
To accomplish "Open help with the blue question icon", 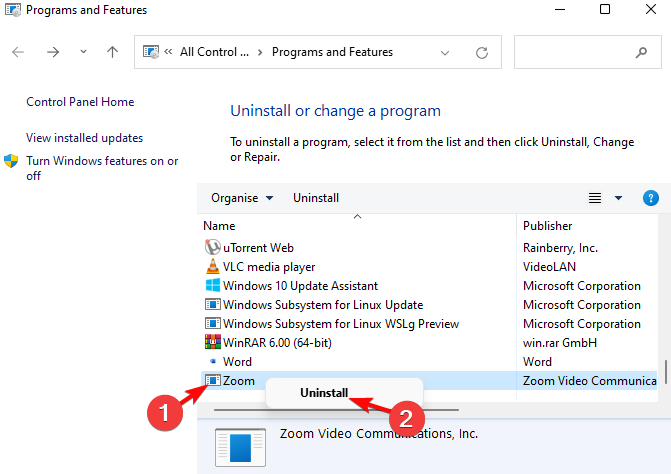I will 650,198.
